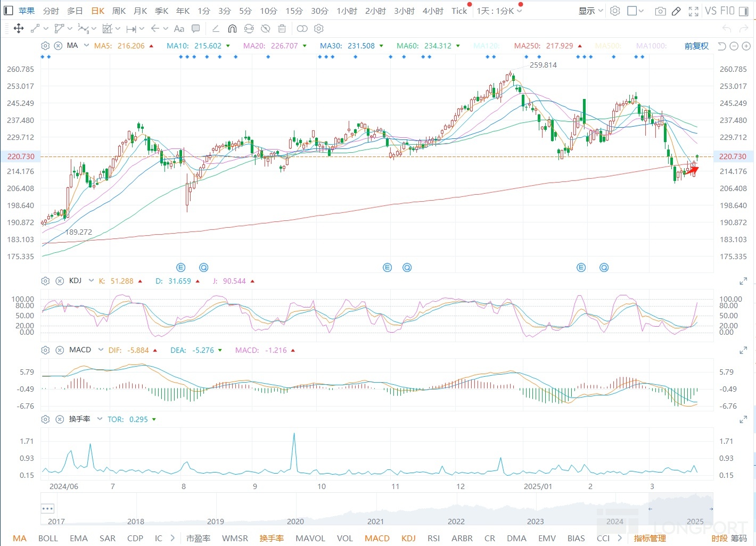
Task: Close the KDJ indicator panel
Action: (x=59, y=281)
